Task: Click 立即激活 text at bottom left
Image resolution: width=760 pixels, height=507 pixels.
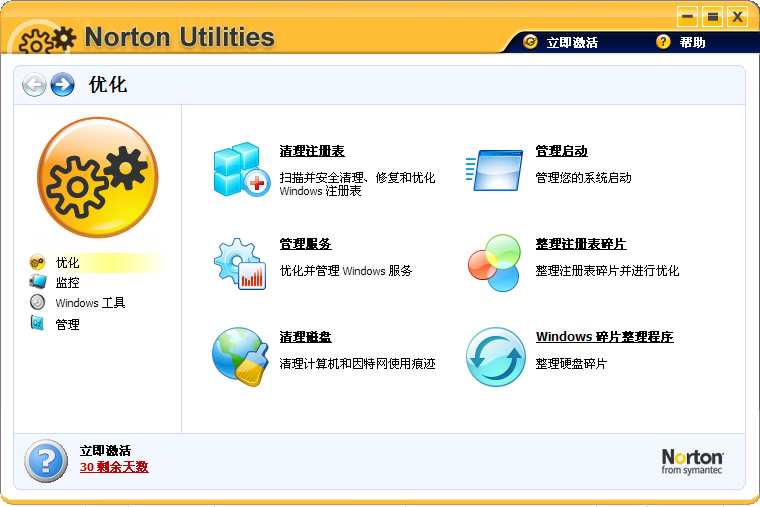Action: click(105, 451)
